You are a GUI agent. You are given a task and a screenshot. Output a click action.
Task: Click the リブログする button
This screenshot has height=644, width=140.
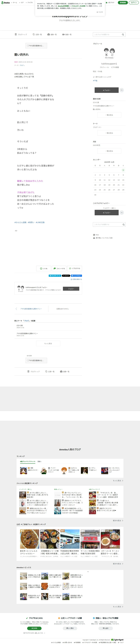(75, 268)
